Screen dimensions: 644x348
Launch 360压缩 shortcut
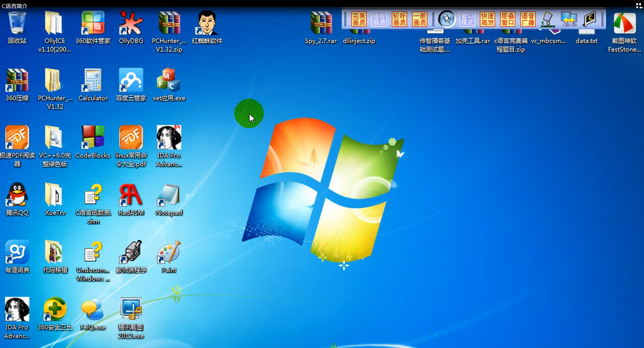[17, 80]
